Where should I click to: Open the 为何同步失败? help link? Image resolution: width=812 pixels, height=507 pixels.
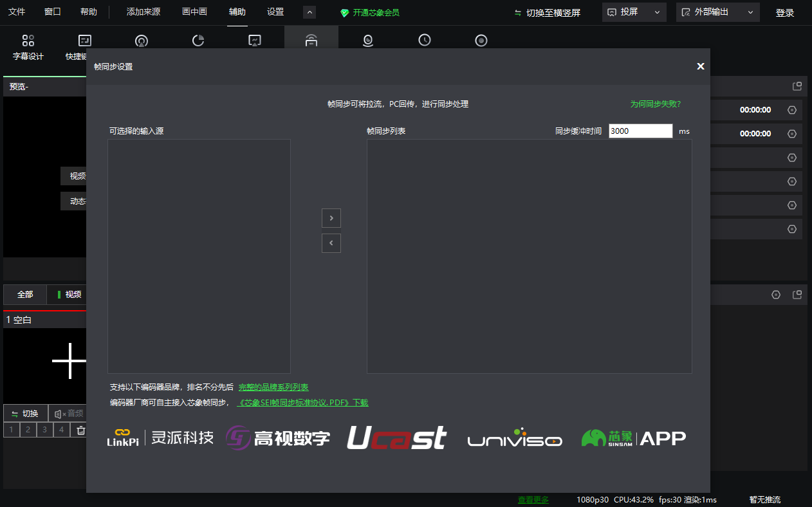pyautogui.click(x=655, y=104)
